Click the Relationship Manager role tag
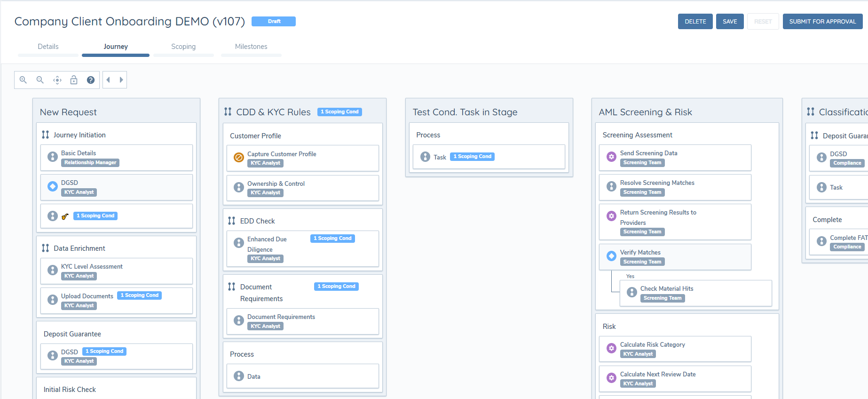This screenshot has height=399, width=868. point(90,163)
